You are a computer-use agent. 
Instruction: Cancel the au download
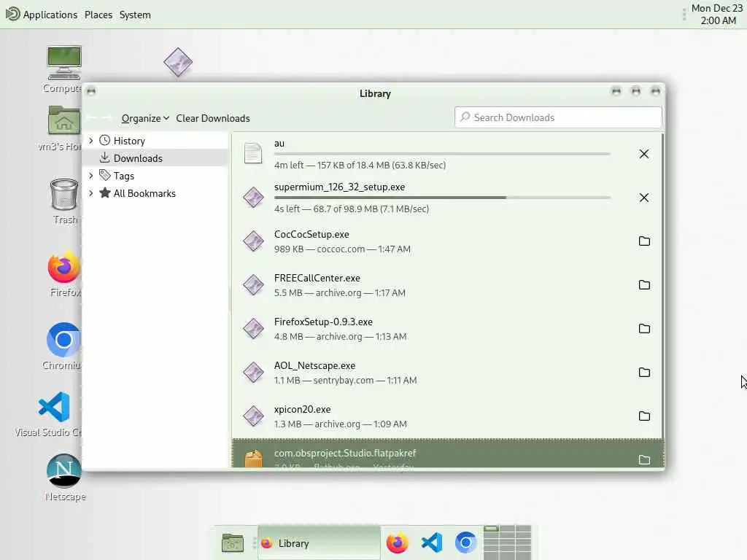(643, 154)
